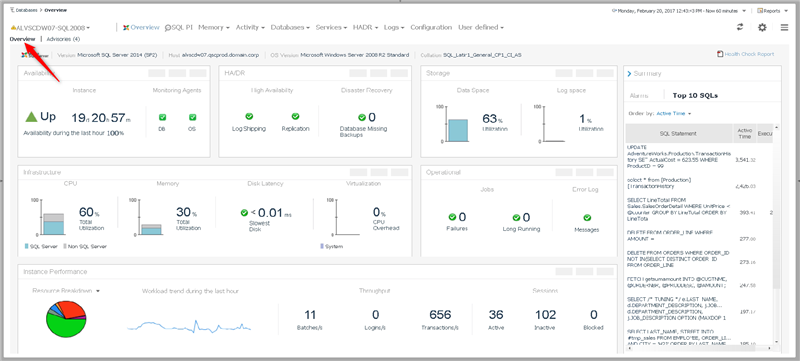Click the Long Running jobs check icon
Screen dimensions: 800x361
click(x=516, y=217)
